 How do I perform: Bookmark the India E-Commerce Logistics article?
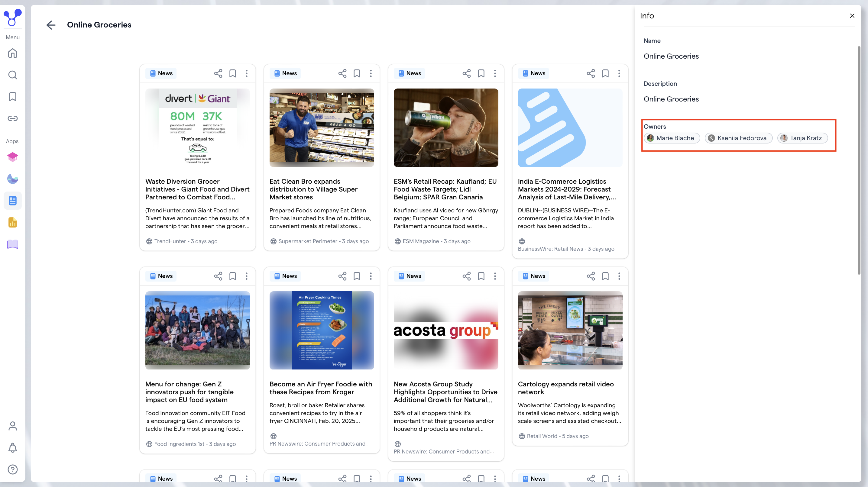point(605,73)
